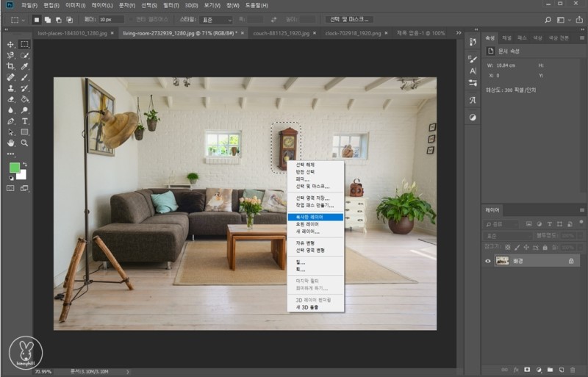Screen dimensions: 588x377
Task: Click the 선택 및 마스크 button
Action: (x=348, y=19)
